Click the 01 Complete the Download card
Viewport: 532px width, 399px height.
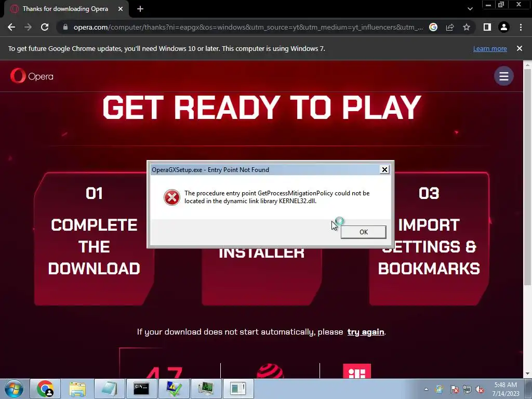coord(94,239)
